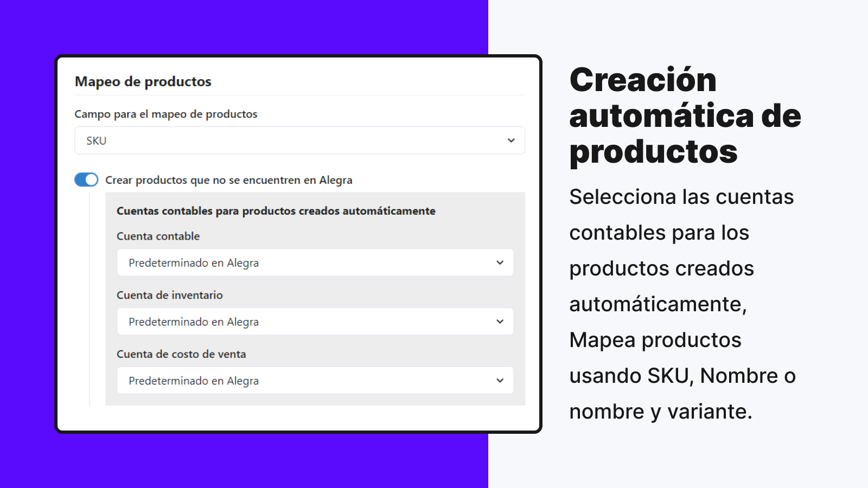
Task: Click the 'Cuenta contable' field label
Action: (158, 236)
